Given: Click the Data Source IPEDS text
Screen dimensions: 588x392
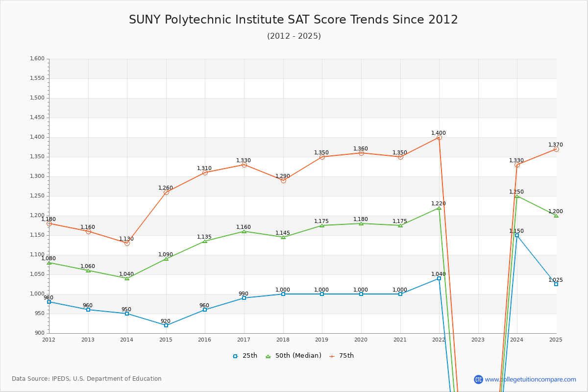Looking at the screenshot, I should click(x=87, y=379).
